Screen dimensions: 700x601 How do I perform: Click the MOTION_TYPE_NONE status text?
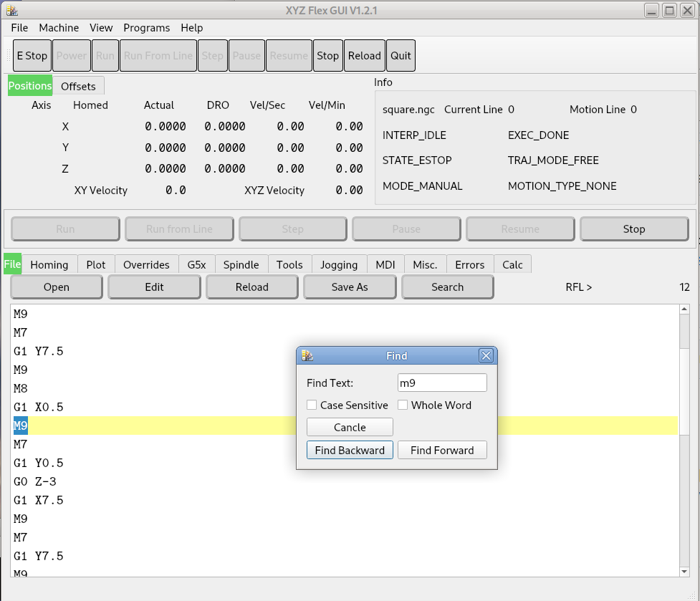562,186
